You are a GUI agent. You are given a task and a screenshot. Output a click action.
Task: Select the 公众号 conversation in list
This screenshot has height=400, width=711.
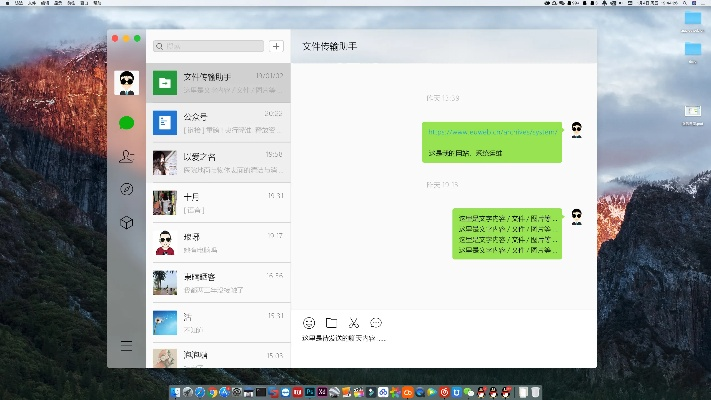click(x=218, y=122)
